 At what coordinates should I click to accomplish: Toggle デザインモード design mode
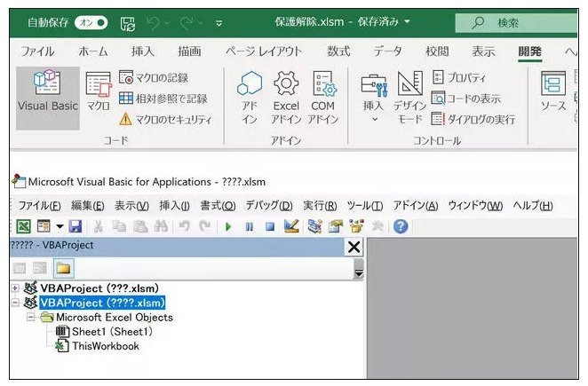coord(409,98)
